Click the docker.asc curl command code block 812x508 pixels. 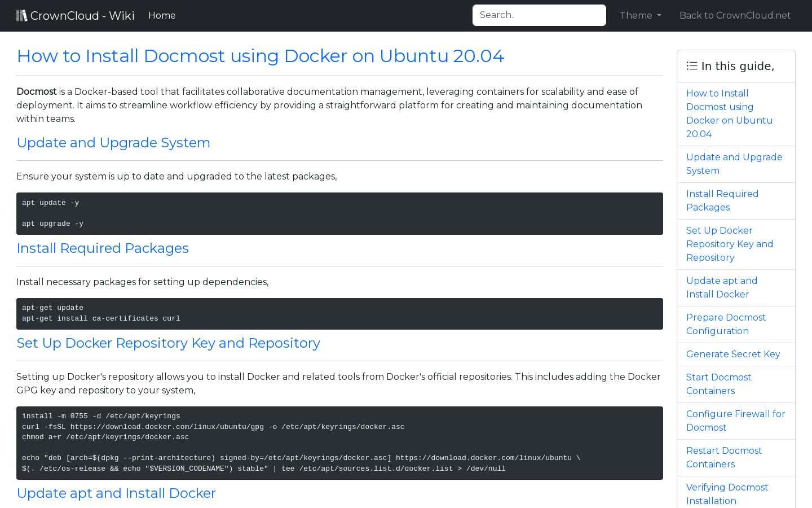pyautogui.click(x=339, y=443)
